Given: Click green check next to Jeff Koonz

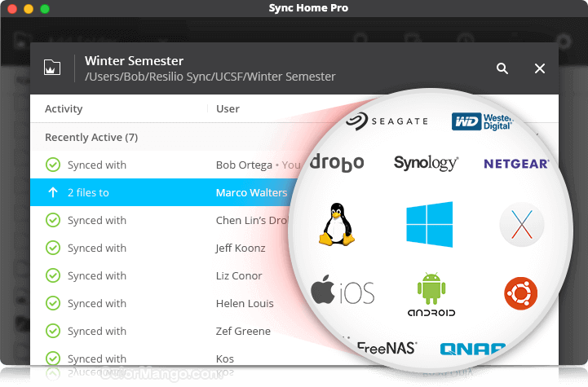Looking at the screenshot, I should click(53, 248).
